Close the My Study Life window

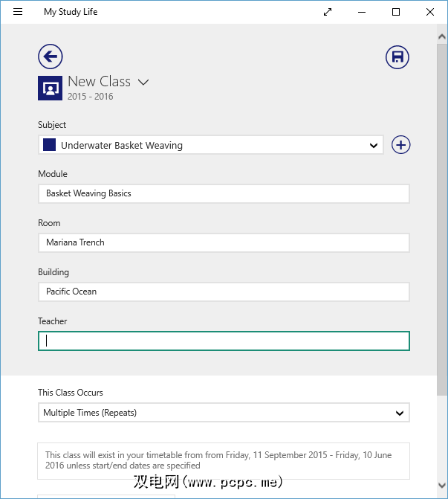tap(430, 12)
